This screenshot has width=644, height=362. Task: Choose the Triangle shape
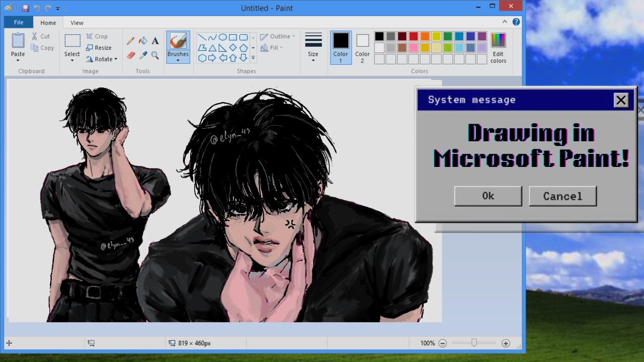click(x=212, y=48)
